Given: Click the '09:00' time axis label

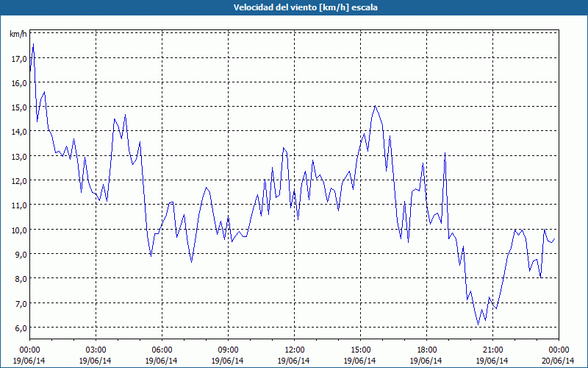Looking at the screenshot, I should pos(228,350).
